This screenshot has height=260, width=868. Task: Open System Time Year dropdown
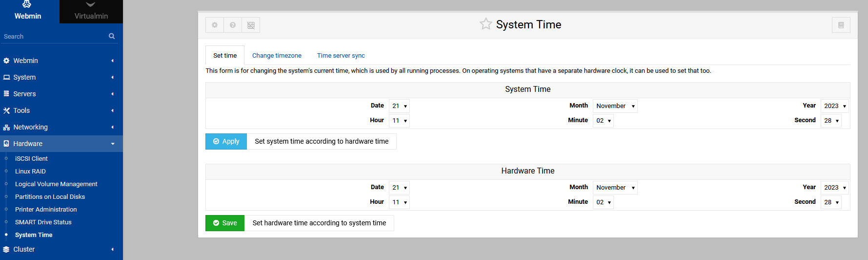coord(835,106)
